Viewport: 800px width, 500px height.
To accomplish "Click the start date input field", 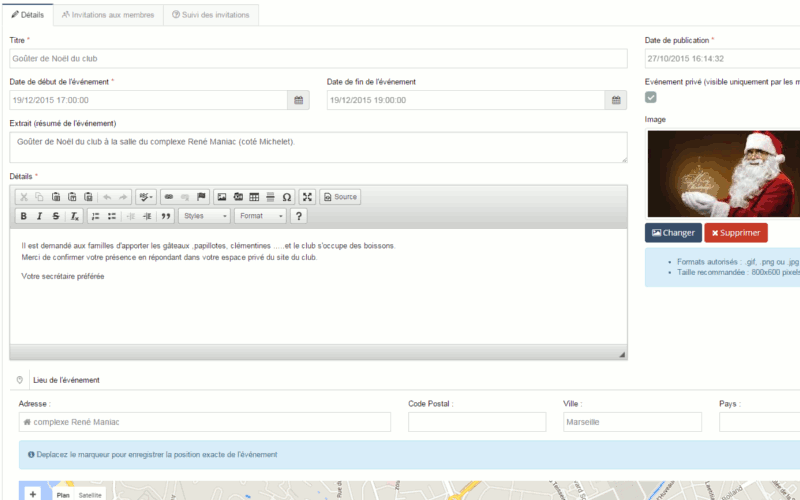I will point(148,100).
